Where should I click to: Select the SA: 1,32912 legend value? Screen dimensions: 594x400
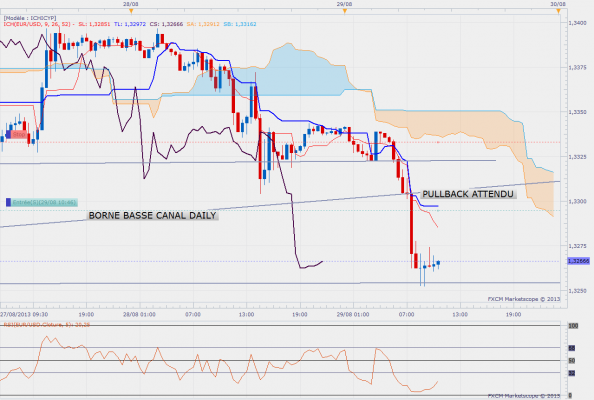[203, 24]
